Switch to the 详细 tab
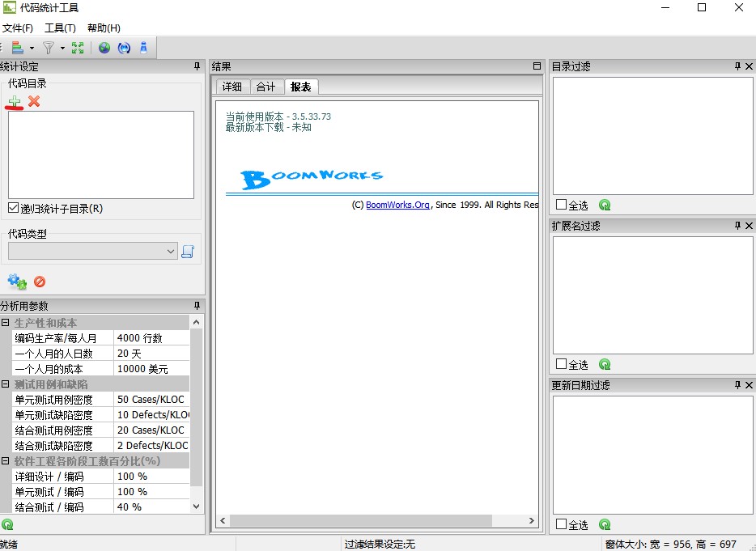Screen dimensions: 756x551 click(x=232, y=87)
